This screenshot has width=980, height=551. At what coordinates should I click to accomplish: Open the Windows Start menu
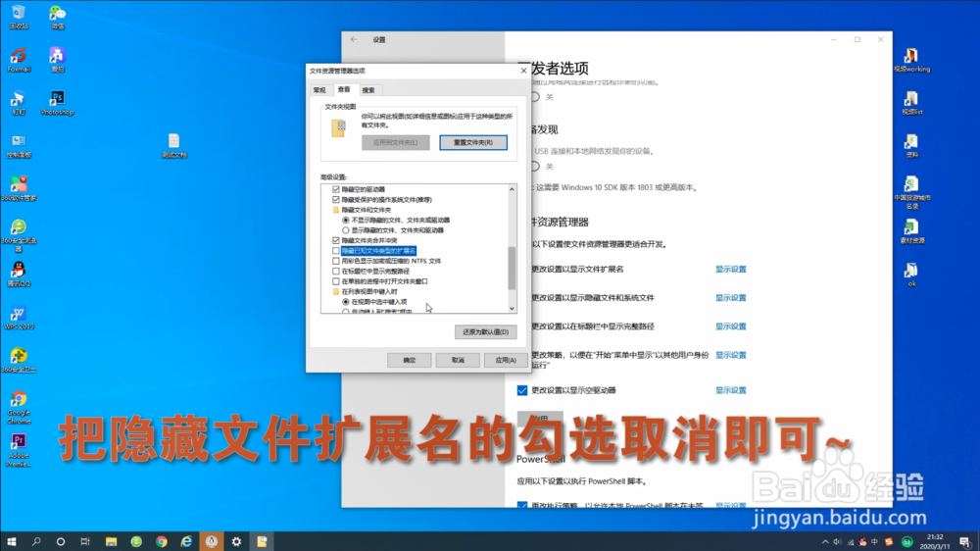[11, 541]
